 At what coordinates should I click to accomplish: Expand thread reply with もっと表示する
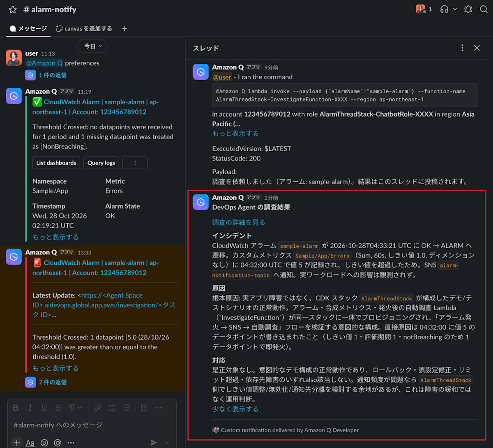coord(235,134)
